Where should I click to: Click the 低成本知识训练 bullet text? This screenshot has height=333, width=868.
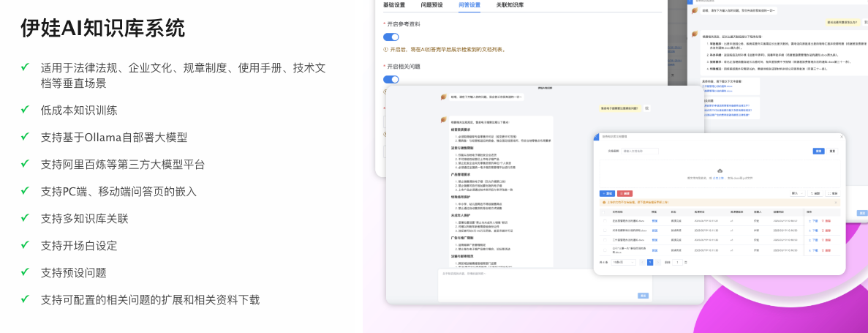(x=79, y=110)
